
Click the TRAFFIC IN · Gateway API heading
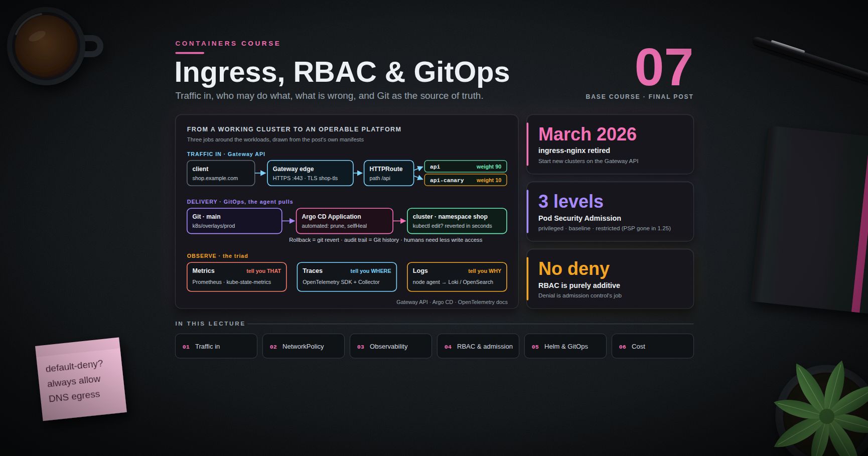coord(226,154)
